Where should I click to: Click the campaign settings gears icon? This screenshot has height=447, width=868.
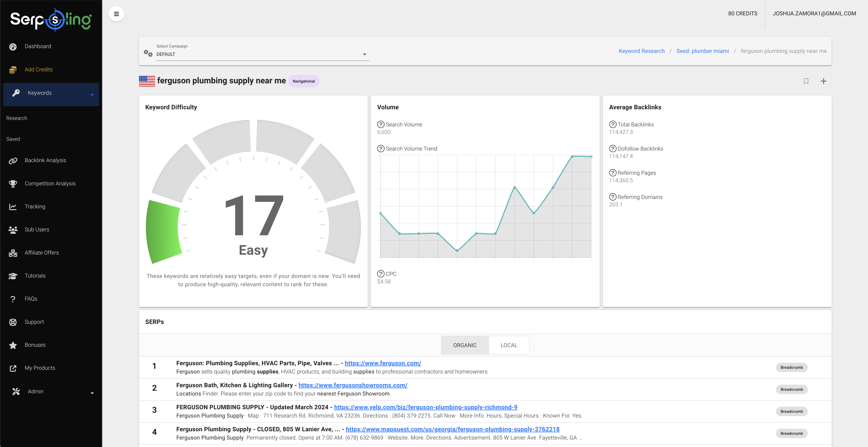click(148, 53)
